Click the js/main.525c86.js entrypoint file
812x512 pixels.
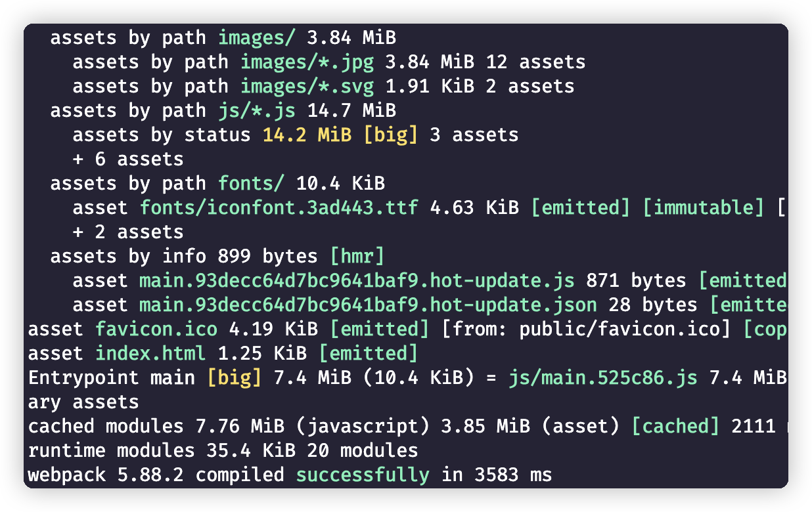tap(602, 378)
